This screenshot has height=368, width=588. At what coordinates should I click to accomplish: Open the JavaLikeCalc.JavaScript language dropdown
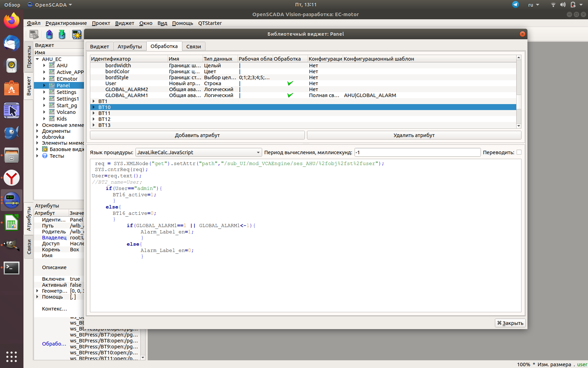[x=198, y=152]
